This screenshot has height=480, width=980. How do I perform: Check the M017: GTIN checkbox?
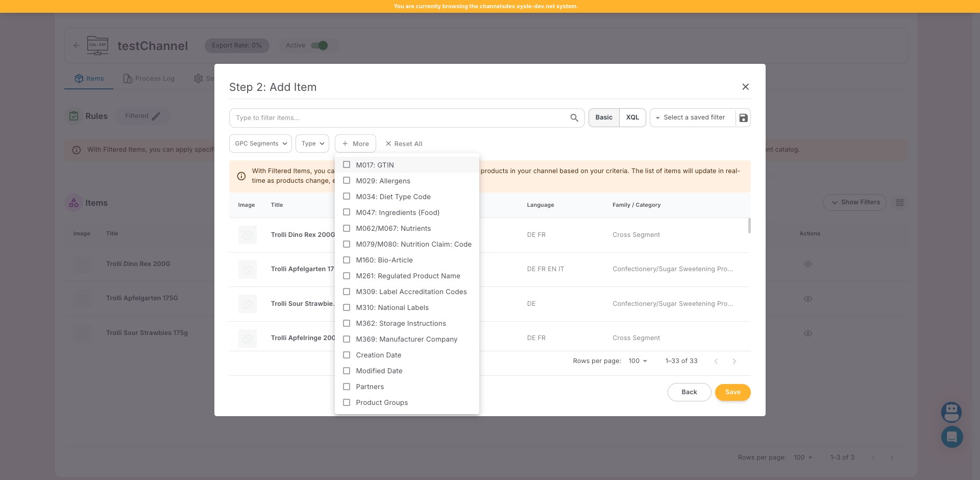pos(347,165)
